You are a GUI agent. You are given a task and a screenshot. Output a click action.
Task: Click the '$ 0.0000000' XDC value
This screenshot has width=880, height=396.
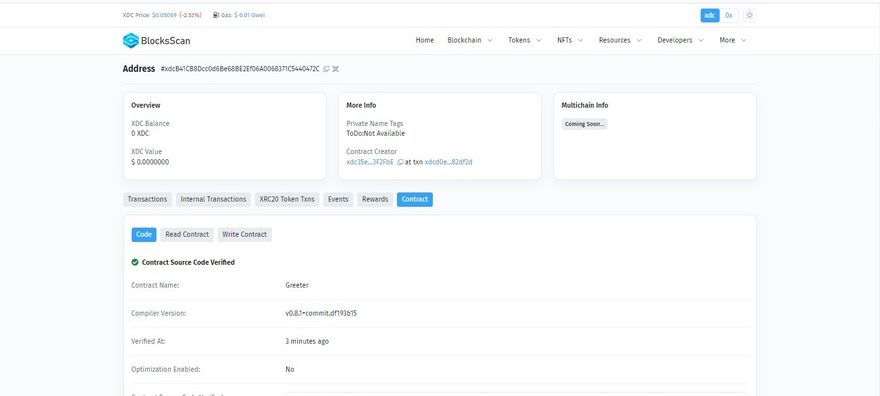tap(150, 162)
